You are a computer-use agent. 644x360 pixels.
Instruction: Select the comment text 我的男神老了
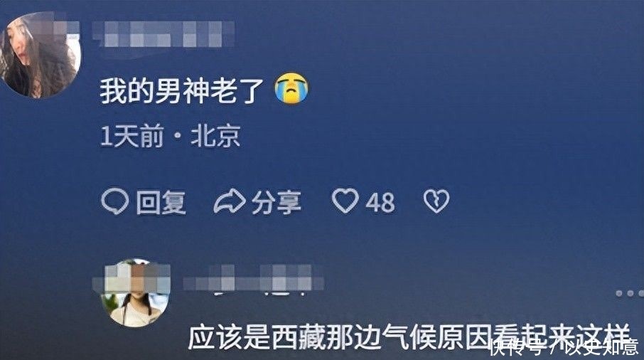pos(181,90)
